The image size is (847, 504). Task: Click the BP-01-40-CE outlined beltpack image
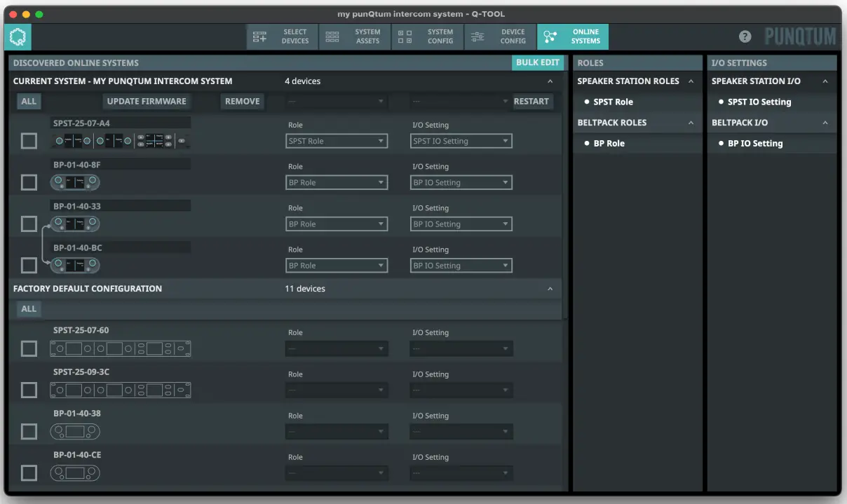pos(75,472)
